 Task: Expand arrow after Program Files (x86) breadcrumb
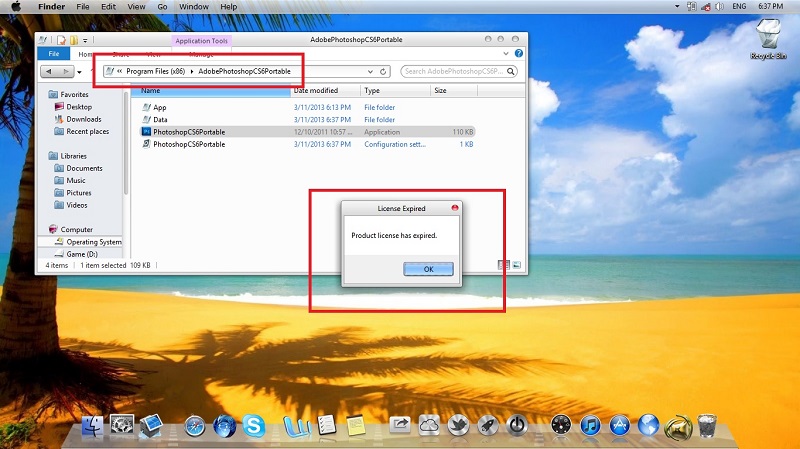pyautogui.click(x=192, y=71)
